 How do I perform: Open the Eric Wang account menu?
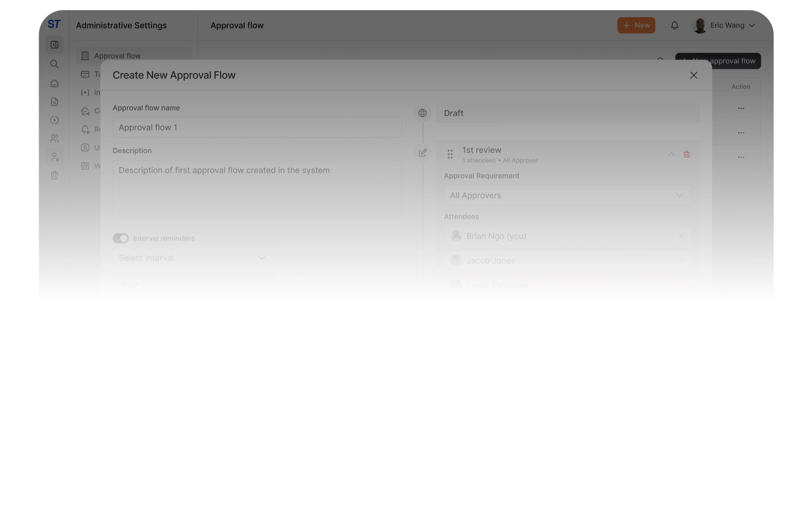coord(725,25)
